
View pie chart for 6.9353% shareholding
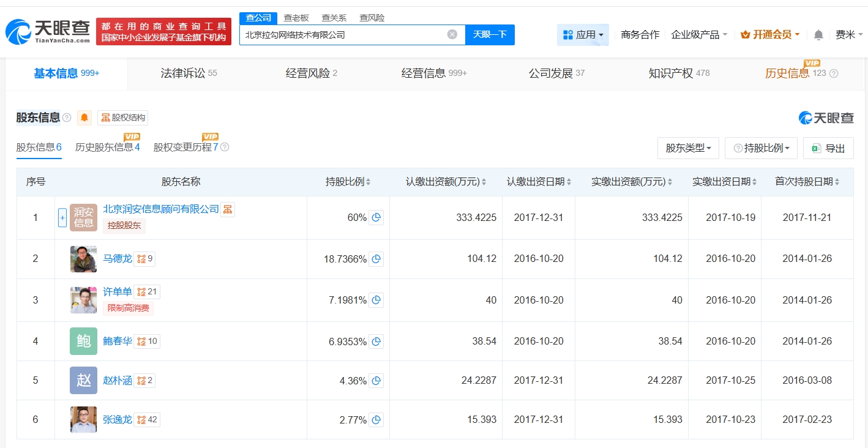tap(376, 341)
